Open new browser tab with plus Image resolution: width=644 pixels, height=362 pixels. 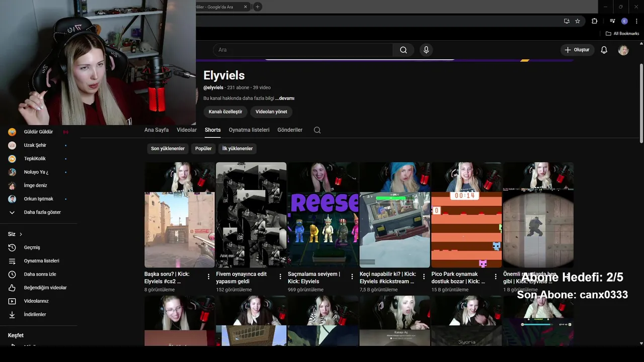257,7
